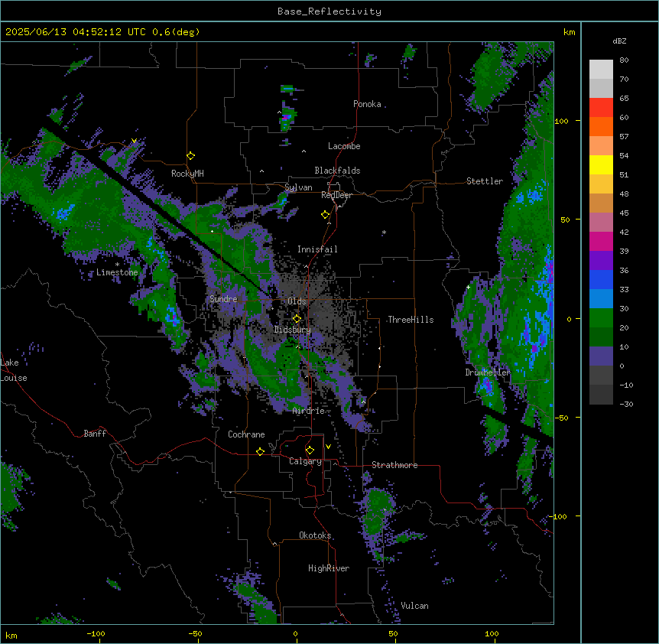Viewport: 659px width, 644px height.
Task: Pick the orange 57-60 dBZ legend swatch
Action: (x=601, y=126)
